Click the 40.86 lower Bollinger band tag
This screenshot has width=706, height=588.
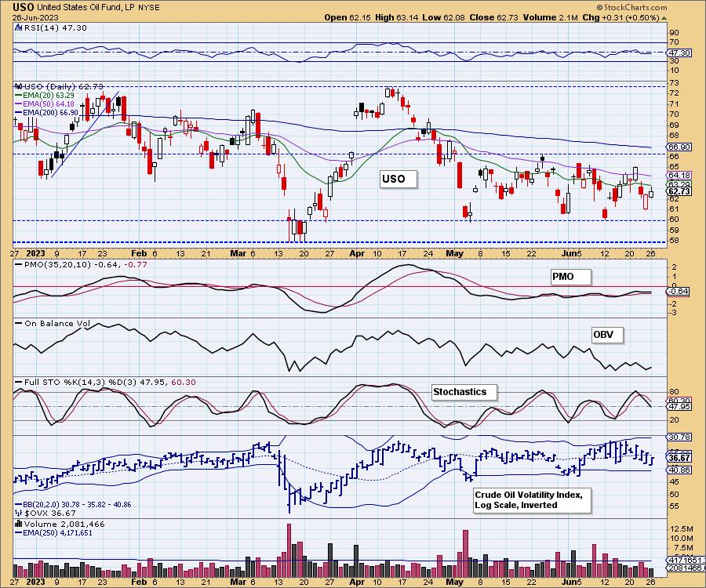click(x=679, y=470)
